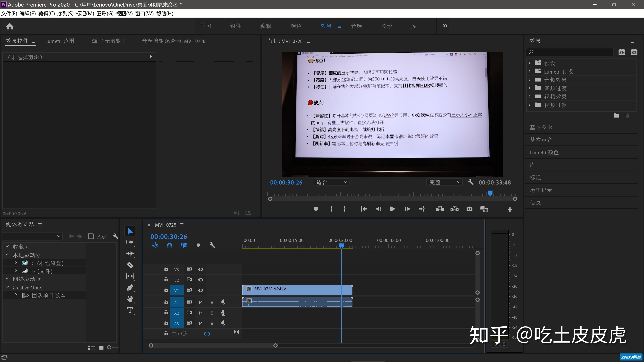Select the Hand tool
The height and width of the screenshot is (362, 644).
[130, 299]
